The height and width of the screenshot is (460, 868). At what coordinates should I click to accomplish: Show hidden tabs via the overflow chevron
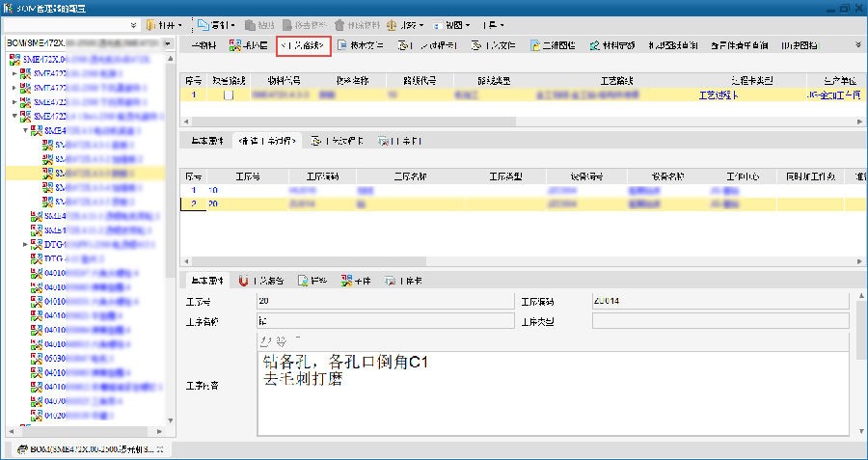857,44
